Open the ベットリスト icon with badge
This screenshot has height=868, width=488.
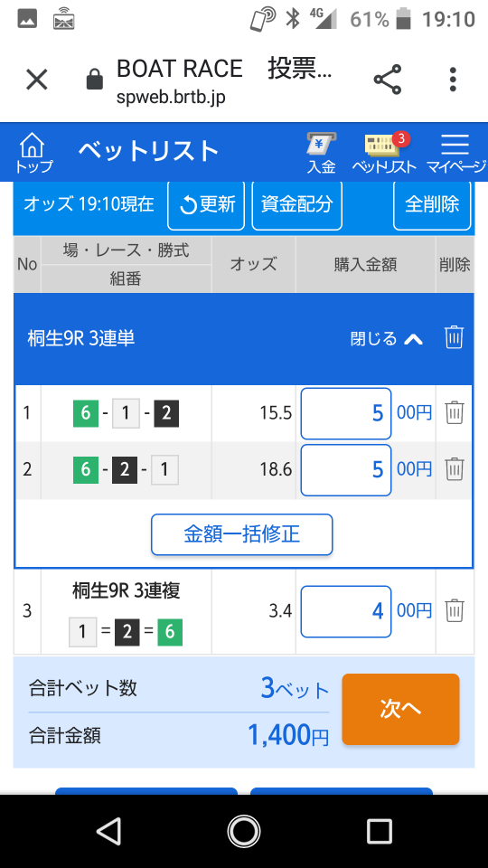(x=383, y=154)
